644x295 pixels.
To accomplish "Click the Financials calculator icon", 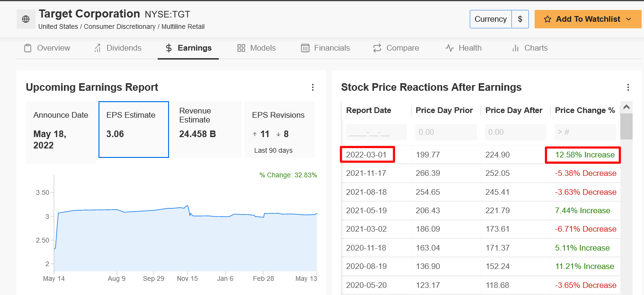I will [305, 48].
